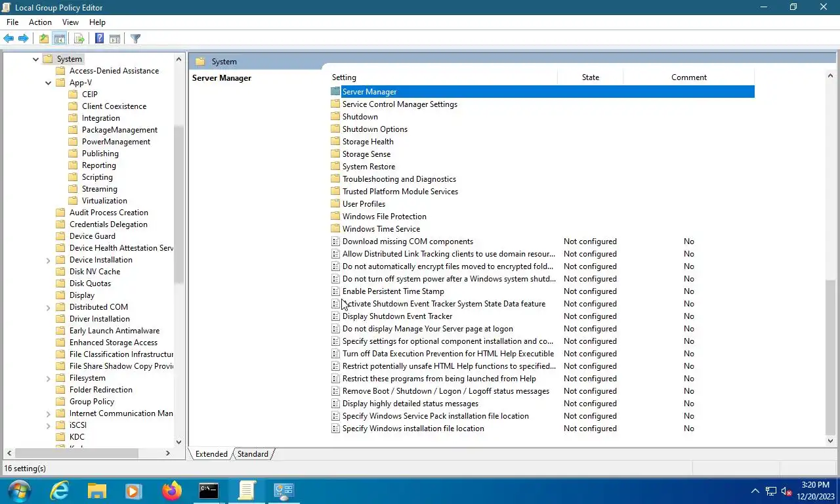Select Trusted Platform Module Services folder

(x=400, y=192)
